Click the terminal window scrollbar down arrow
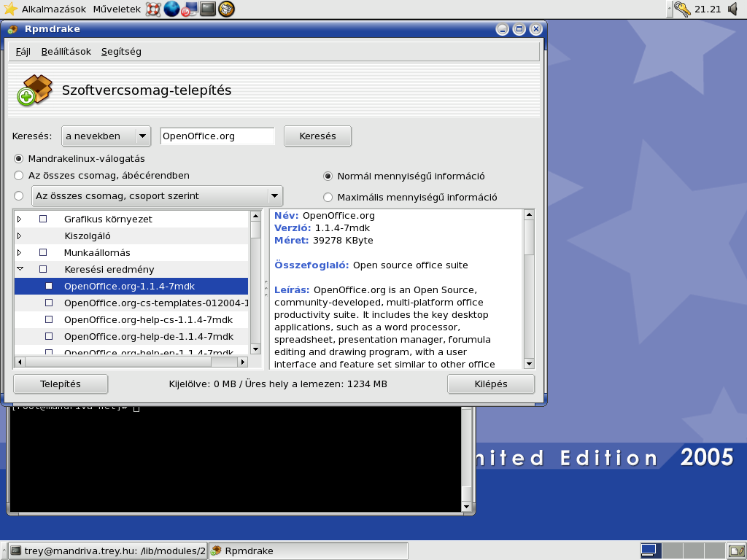Screen dimensions: 747x560 (466, 507)
